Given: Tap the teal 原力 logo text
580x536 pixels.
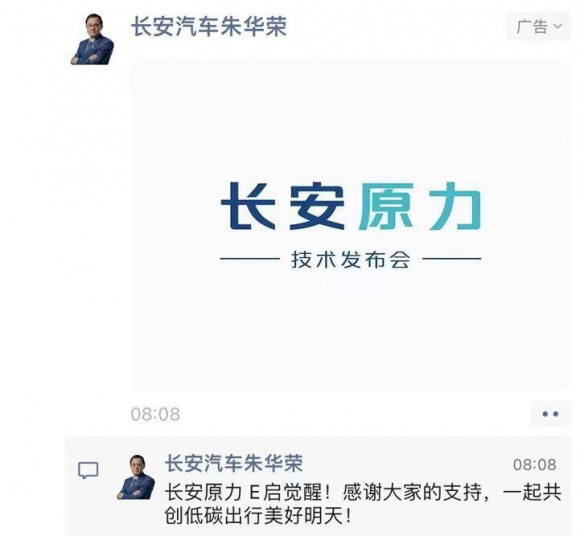Looking at the screenshot, I should [x=419, y=206].
